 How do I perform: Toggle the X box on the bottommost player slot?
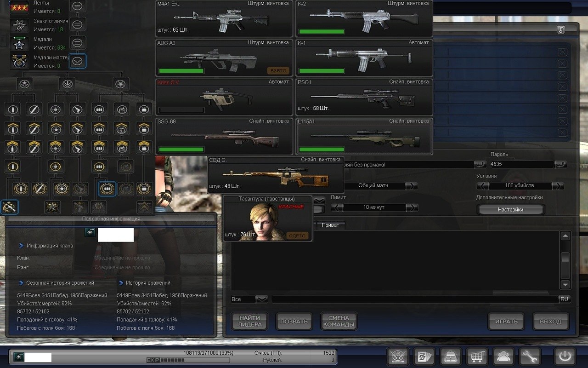tap(562, 132)
